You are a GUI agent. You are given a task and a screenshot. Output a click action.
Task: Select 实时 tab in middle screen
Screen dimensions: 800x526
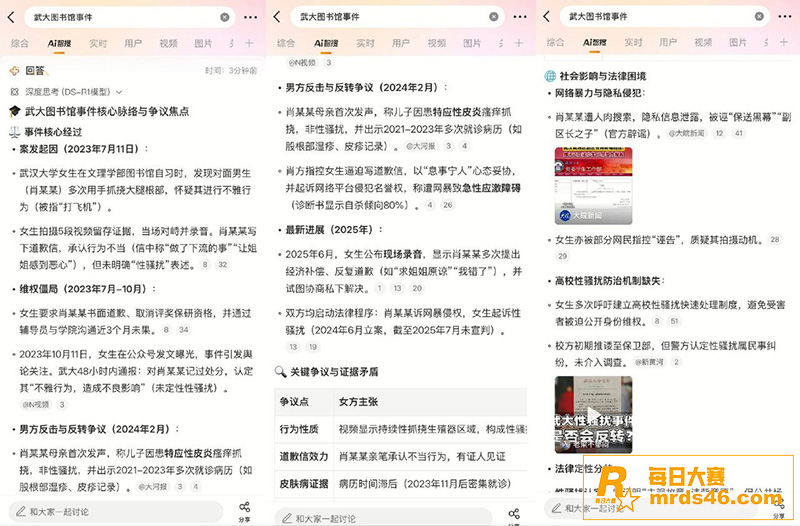tap(365, 43)
